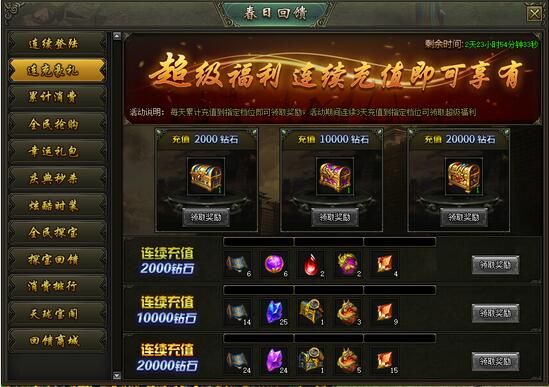Claim reward under 充值 2000 钻石 chest
The image size is (549, 387).
pyautogui.click(x=206, y=217)
